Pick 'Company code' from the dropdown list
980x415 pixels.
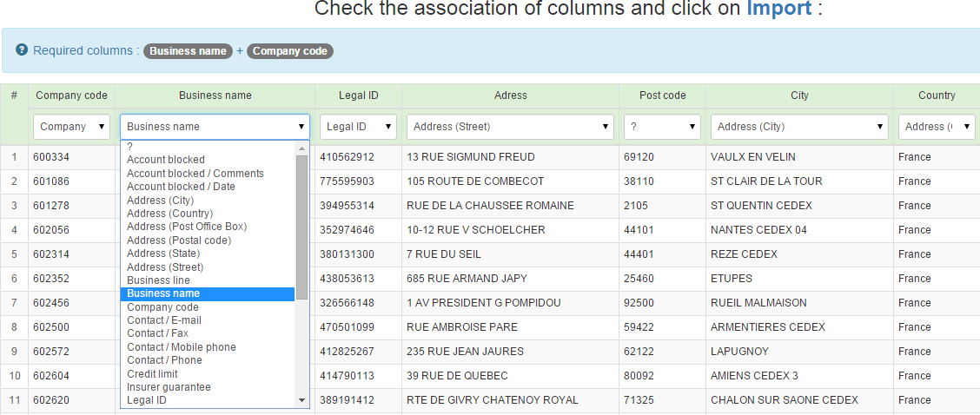(x=162, y=307)
